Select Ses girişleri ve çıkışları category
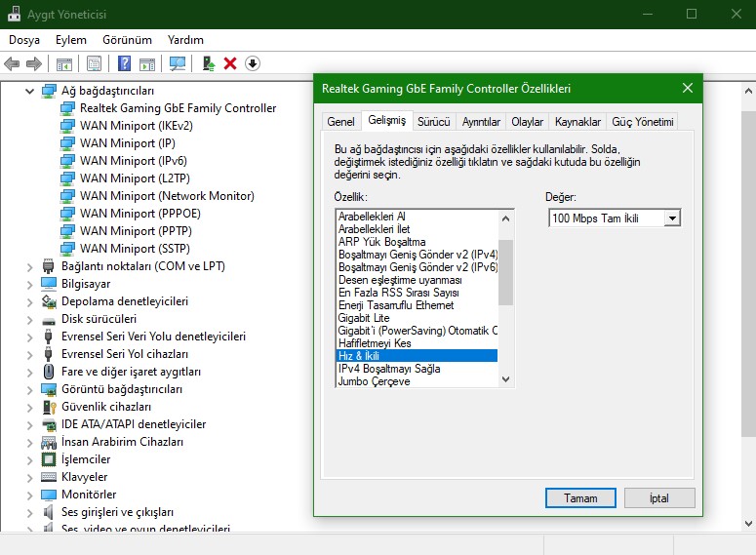Screen dimensions: 756x555 (x=117, y=512)
